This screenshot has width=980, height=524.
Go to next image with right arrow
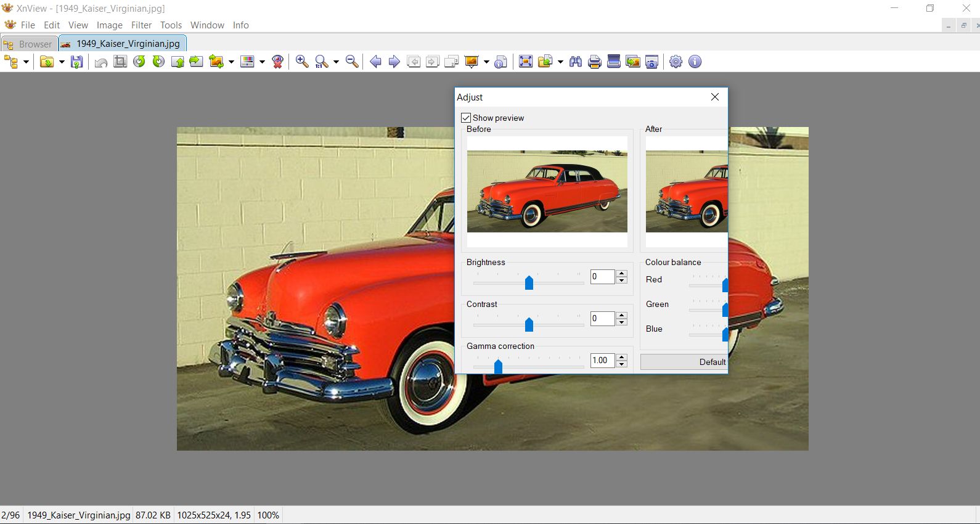[x=394, y=62]
